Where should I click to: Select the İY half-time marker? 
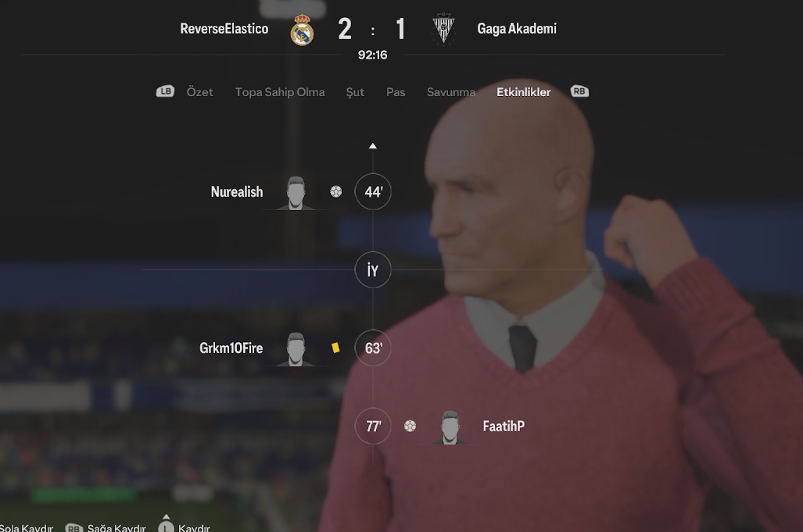click(x=373, y=270)
